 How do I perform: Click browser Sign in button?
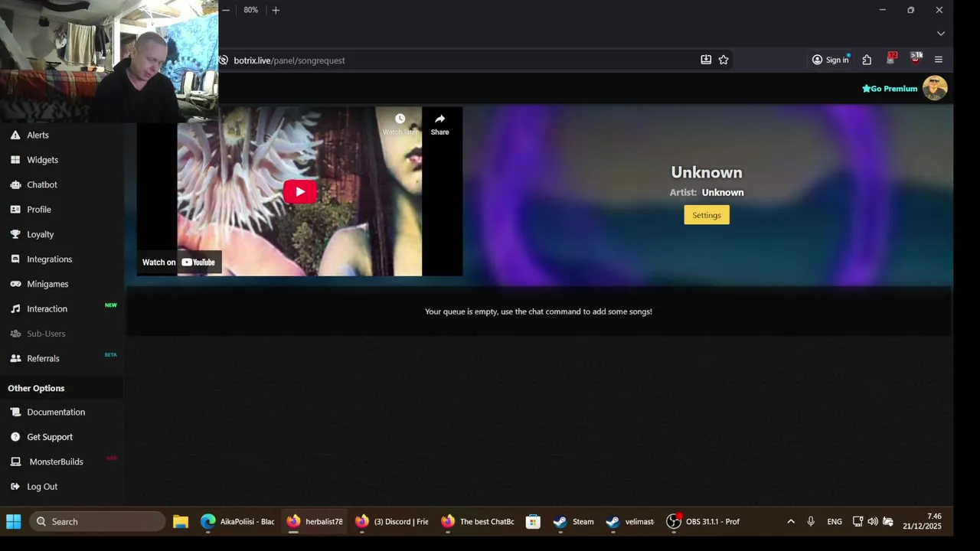(x=831, y=60)
